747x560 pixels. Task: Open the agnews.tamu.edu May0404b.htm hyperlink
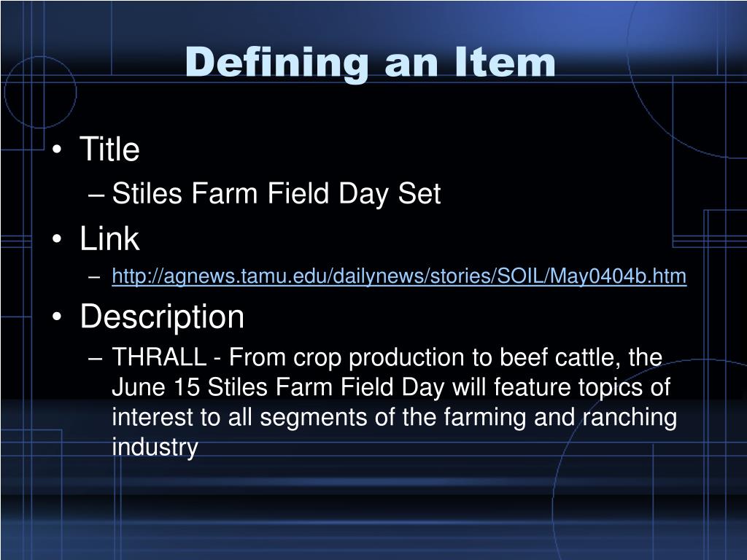click(x=399, y=276)
